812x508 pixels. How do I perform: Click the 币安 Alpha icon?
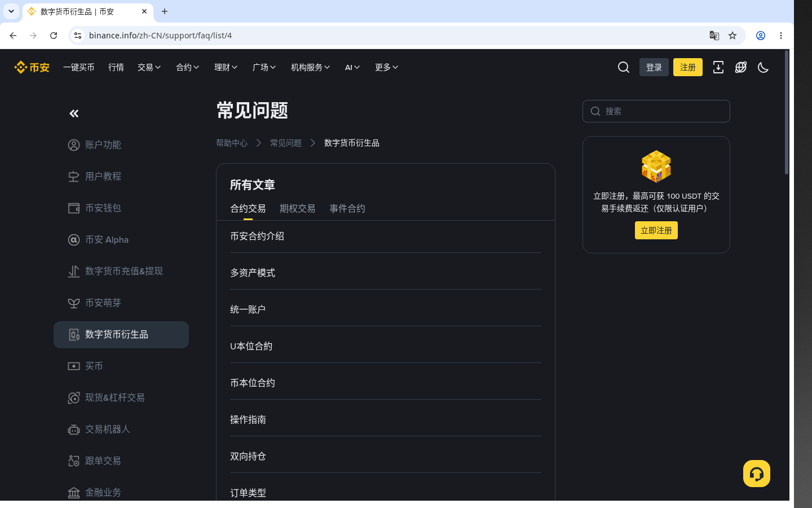point(74,240)
